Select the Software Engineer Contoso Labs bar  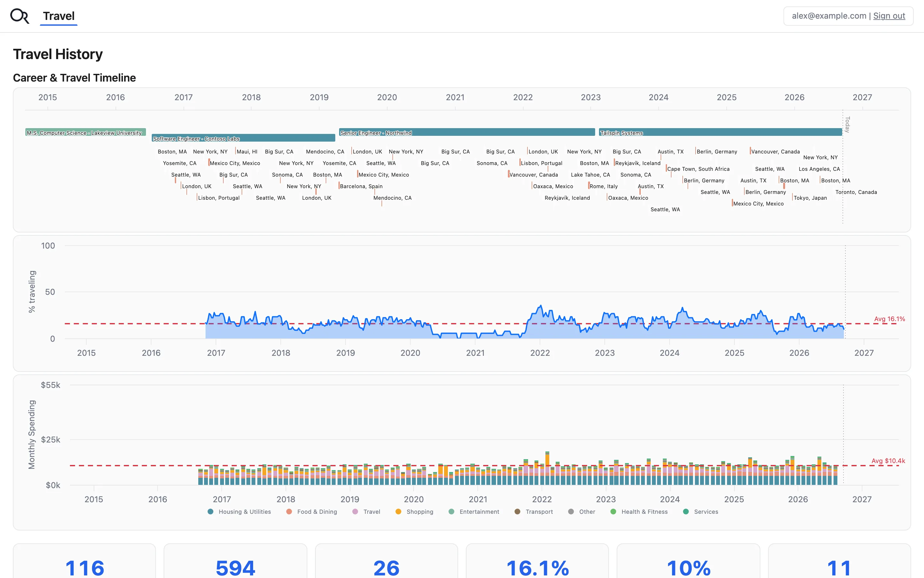click(x=243, y=138)
